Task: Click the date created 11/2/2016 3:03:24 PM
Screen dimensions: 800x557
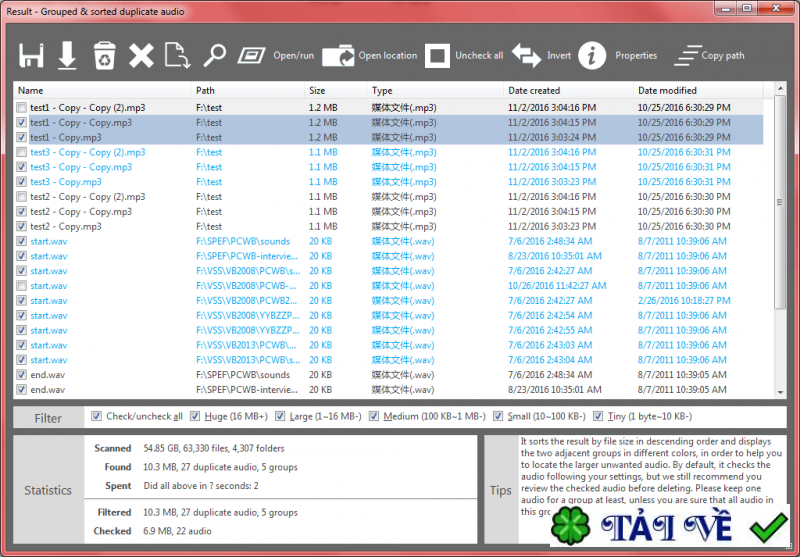Action: 552,137
